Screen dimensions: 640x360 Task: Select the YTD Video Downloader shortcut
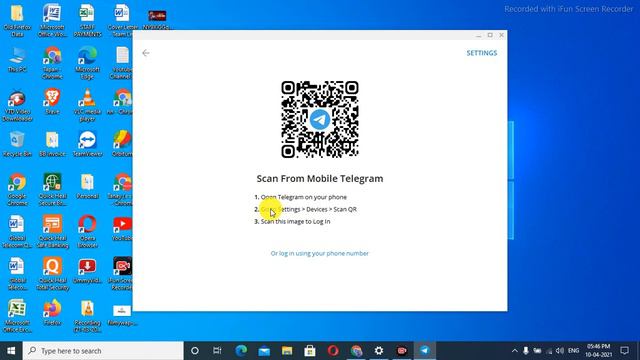coord(17,105)
